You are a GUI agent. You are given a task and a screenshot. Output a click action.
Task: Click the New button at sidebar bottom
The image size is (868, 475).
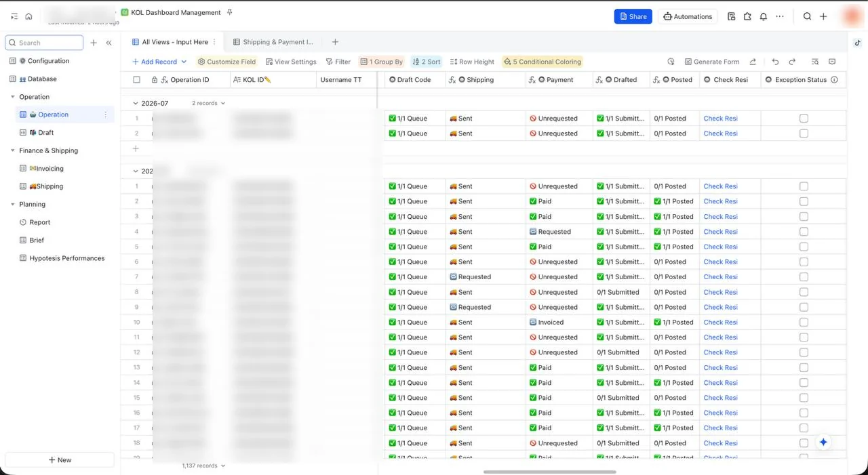(60, 460)
